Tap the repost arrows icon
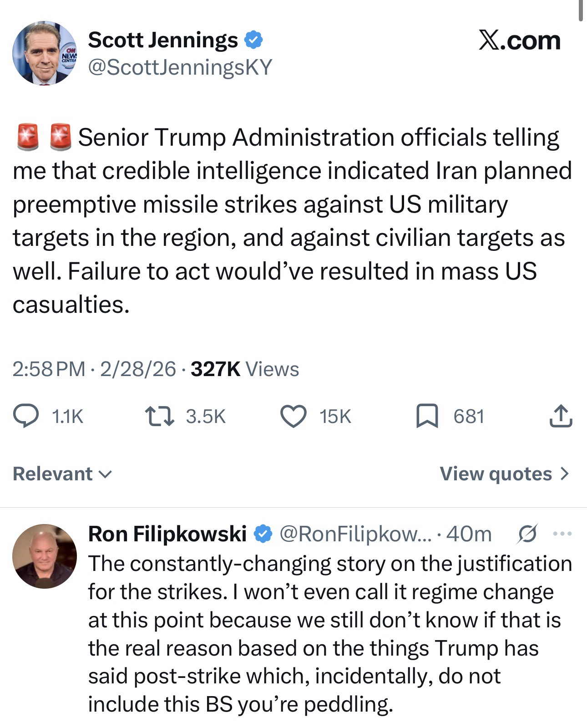This screenshot has height=728, width=587. pos(159,416)
